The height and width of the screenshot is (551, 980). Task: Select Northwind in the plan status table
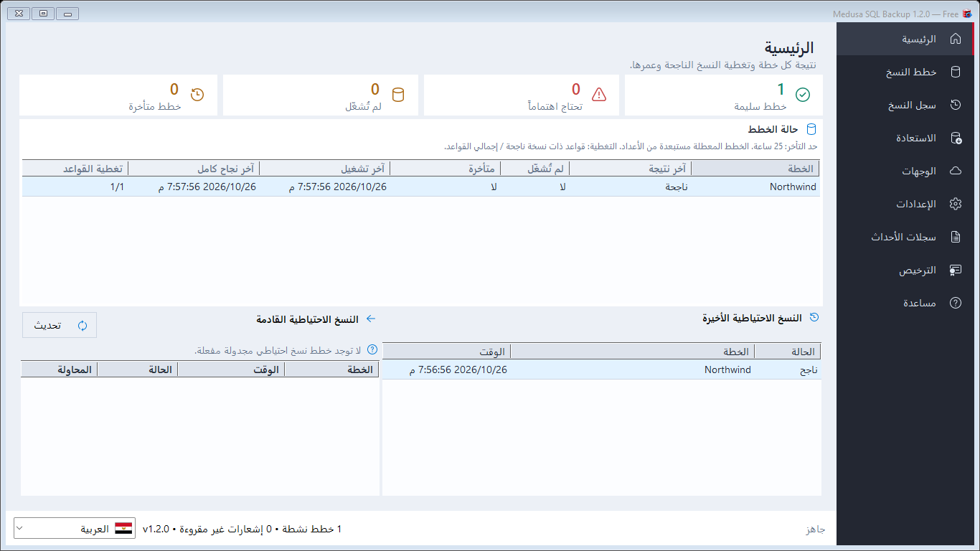(793, 187)
